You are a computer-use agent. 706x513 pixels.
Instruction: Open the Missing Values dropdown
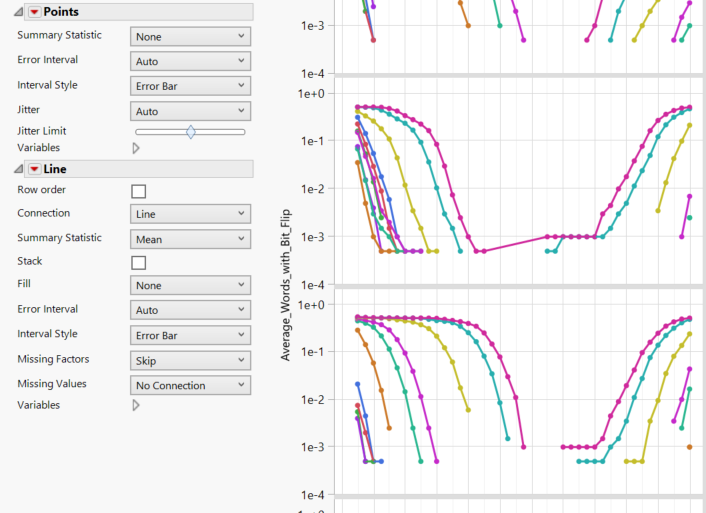tap(190, 385)
